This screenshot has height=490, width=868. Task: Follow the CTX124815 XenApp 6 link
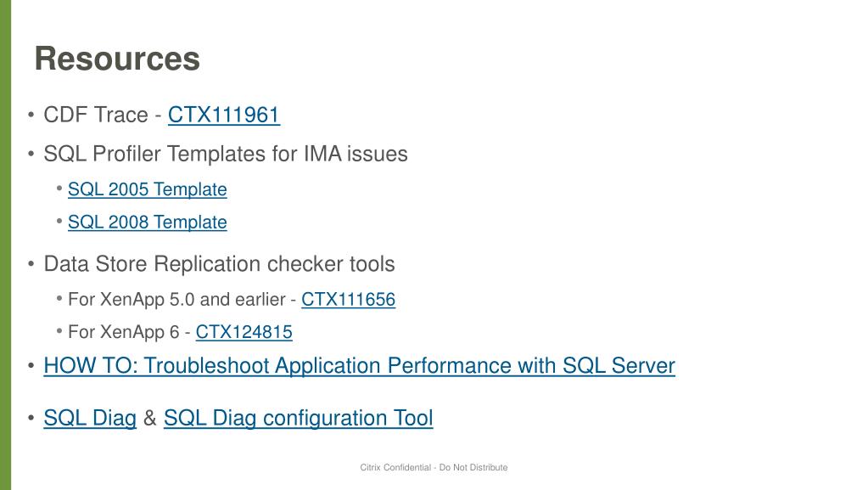tap(244, 332)
